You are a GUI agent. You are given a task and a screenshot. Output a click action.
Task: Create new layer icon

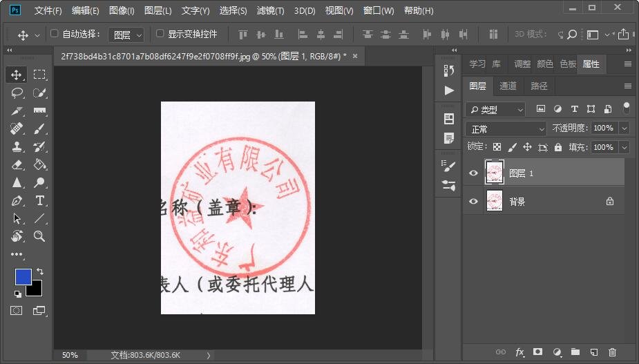[594, 352]
